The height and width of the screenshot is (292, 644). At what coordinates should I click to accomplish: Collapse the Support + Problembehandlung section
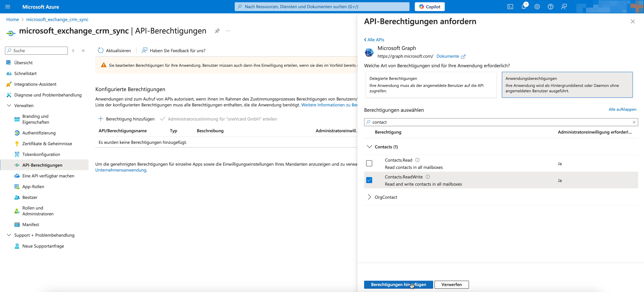pos(9,235)
